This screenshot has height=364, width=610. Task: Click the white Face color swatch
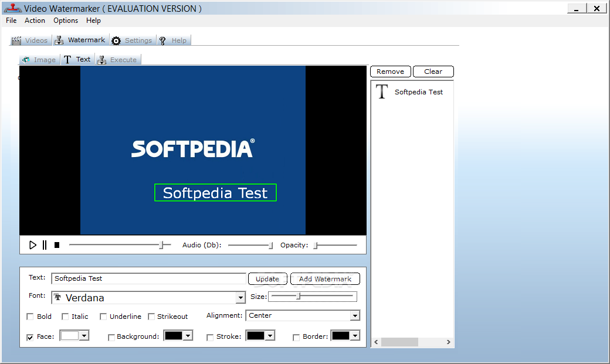point(70,335)
